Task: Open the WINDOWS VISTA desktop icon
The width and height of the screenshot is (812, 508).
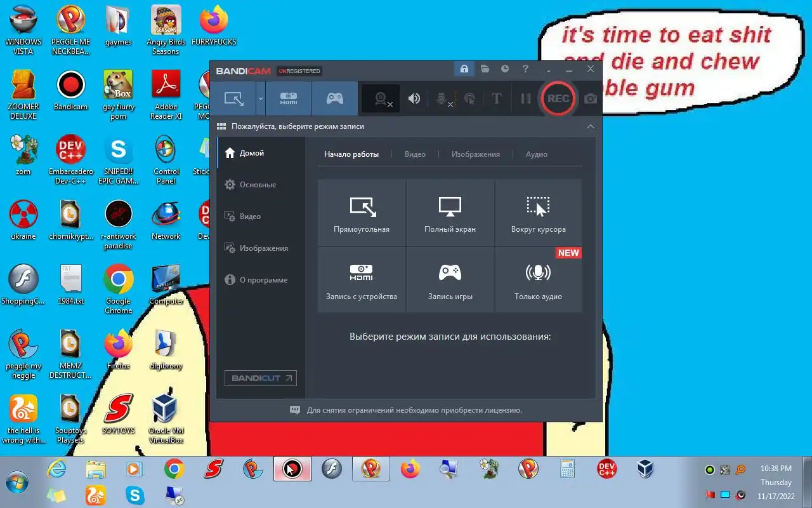Action: pos(23,30)
